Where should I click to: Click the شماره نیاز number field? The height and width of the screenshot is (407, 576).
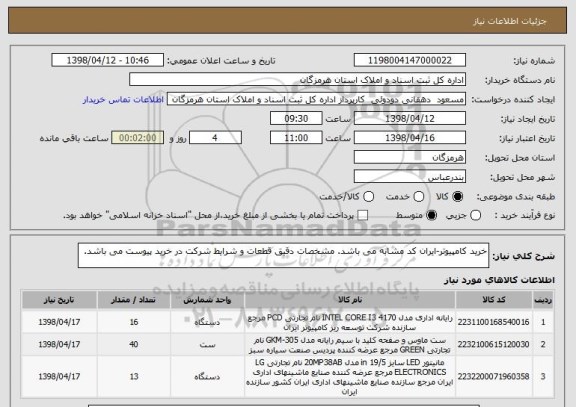(410, 60)
